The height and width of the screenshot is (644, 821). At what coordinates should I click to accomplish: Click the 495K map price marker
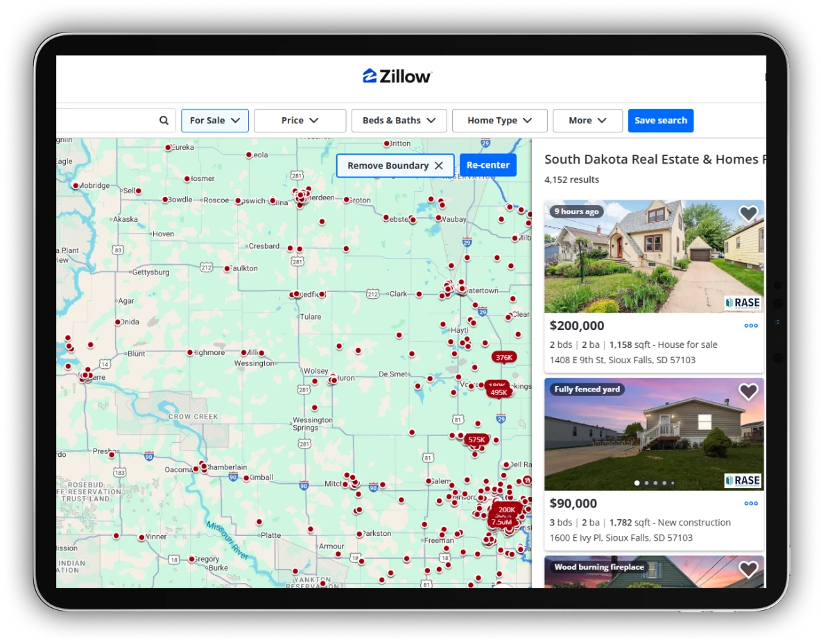coord(499,392)
